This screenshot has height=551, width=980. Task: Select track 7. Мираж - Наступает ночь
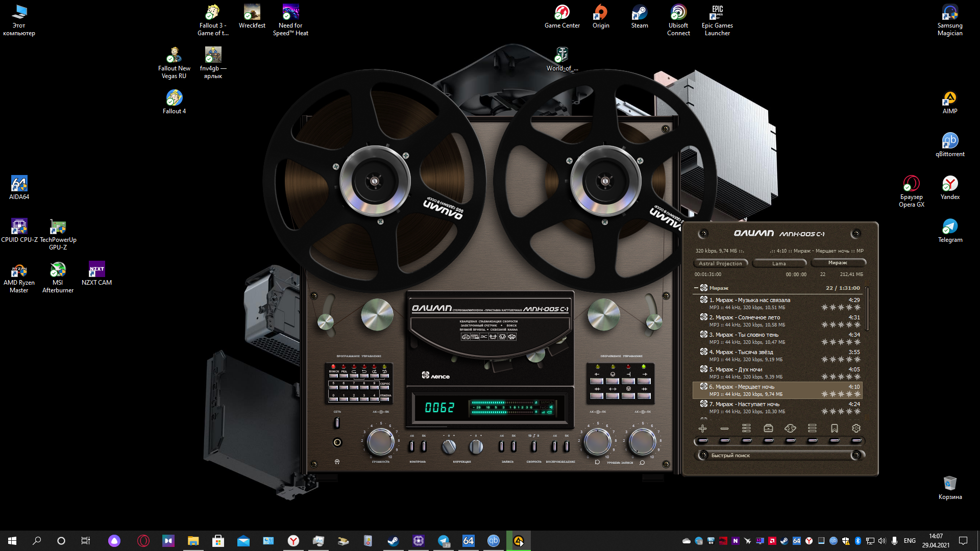click(x=777, y=408)
